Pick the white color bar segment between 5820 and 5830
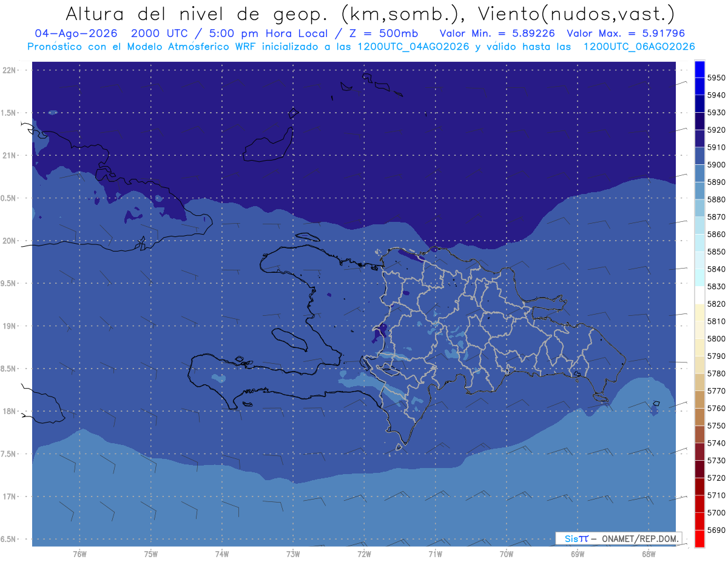This screenshot has height=562, width=728. 699,295
